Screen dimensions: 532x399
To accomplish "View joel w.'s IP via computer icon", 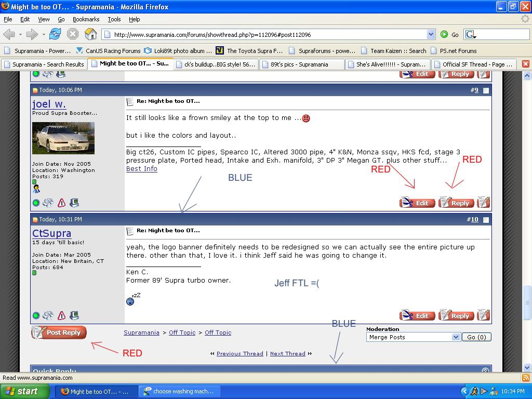I will coord(74,203).
